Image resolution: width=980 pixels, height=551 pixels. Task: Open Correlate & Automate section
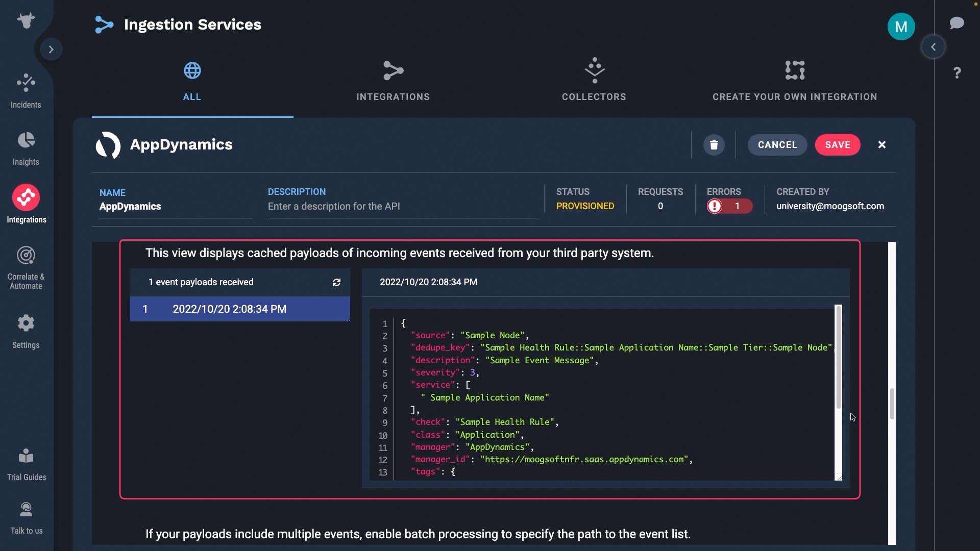(26, 268)
